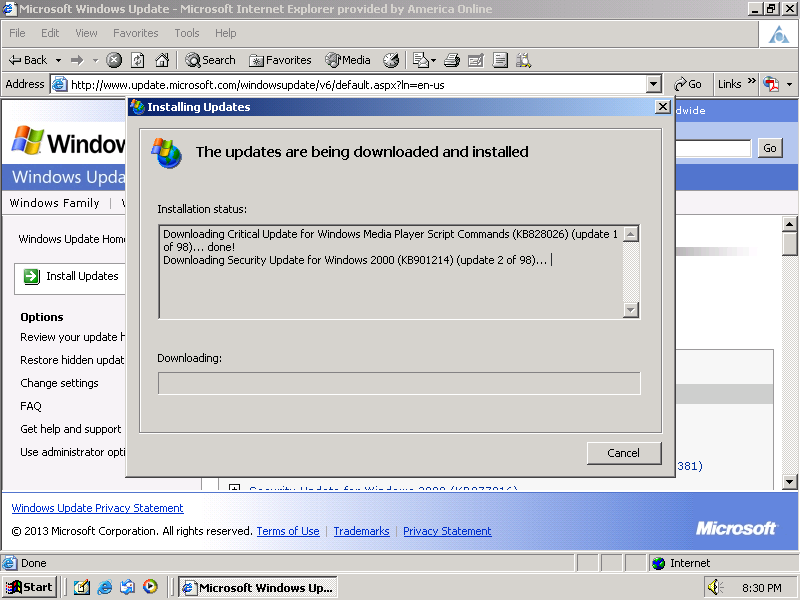
Task: Click the Adobe PDF toolbar icon
Action: coord(771,84)
